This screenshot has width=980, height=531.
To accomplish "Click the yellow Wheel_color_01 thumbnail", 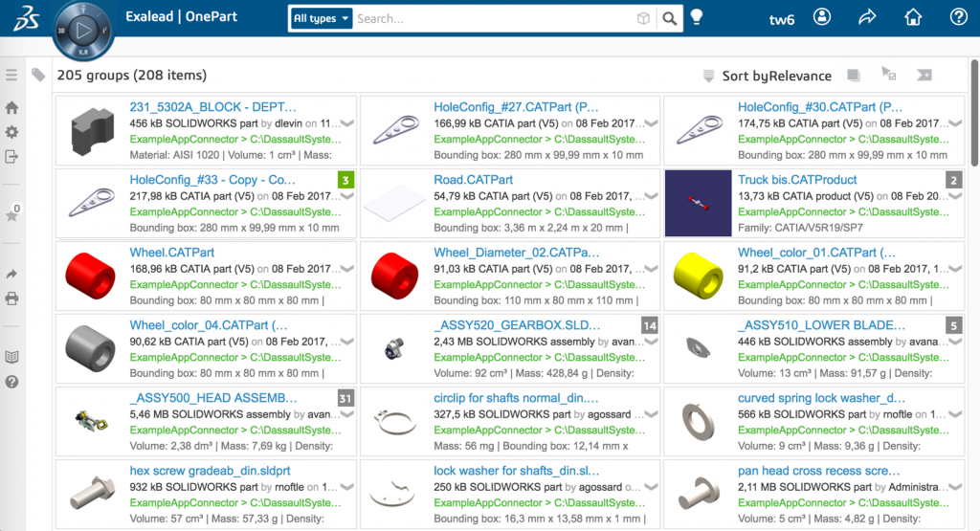I will click(698, 276).
